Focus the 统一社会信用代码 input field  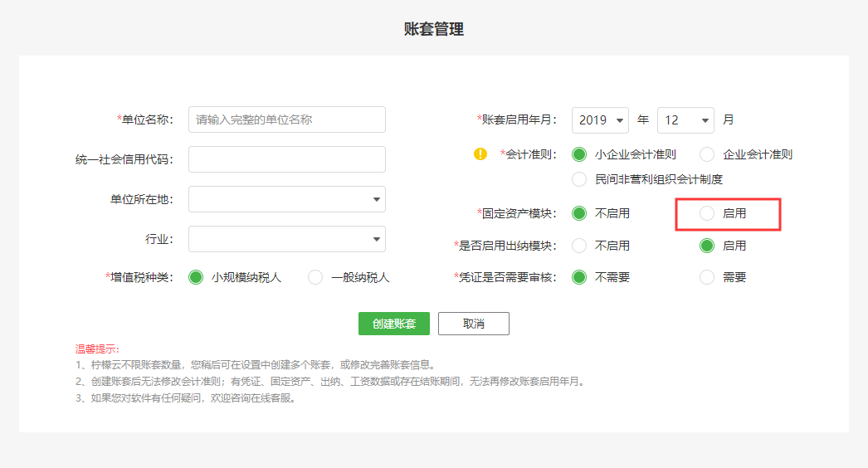pos(287,159)
